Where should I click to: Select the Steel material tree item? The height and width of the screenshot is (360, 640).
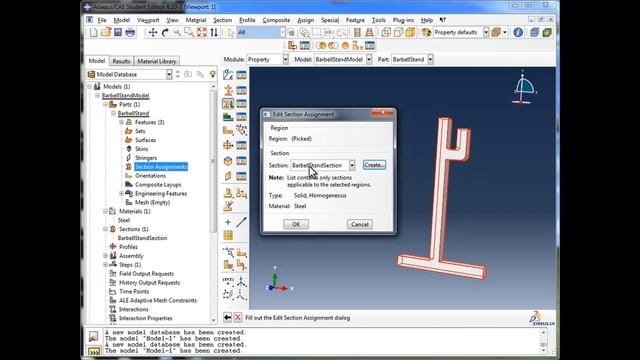coord(124,220)
